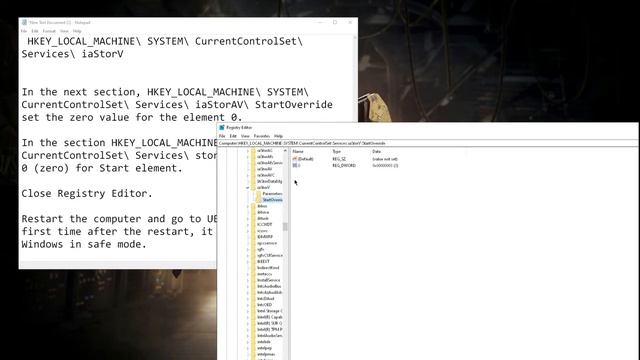
Task: Click the 0x00000001 (1) data cell
Action: (385, 165)
